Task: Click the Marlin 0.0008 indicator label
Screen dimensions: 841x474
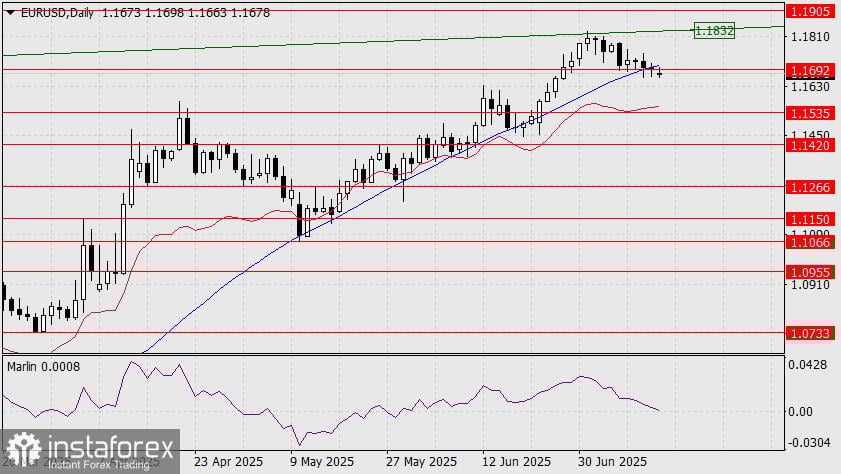Action: [x=43, y=367]
